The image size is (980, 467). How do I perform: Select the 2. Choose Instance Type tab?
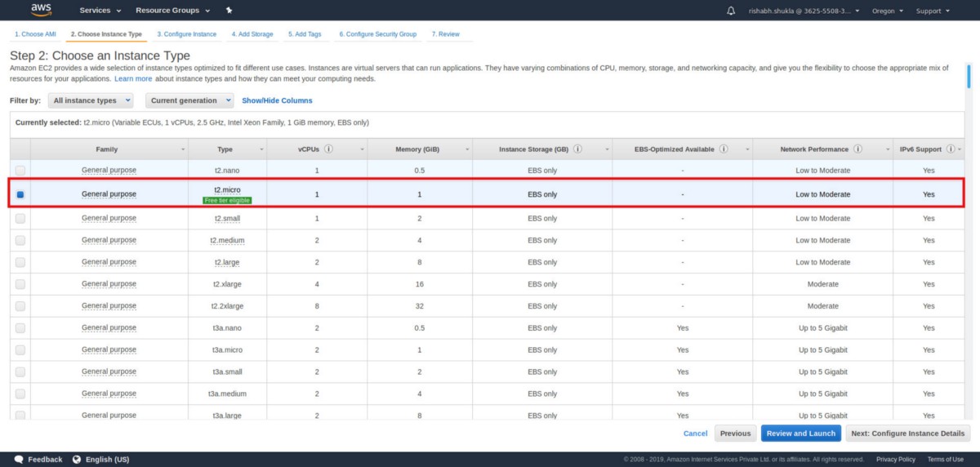pos(106,34)
